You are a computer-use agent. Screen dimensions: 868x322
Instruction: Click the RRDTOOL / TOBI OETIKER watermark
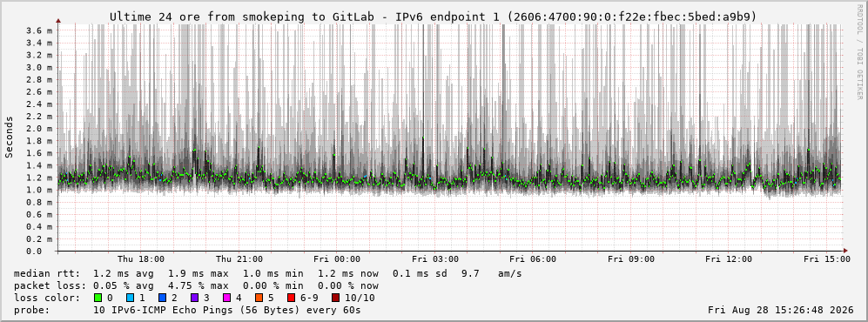[859, 52]
